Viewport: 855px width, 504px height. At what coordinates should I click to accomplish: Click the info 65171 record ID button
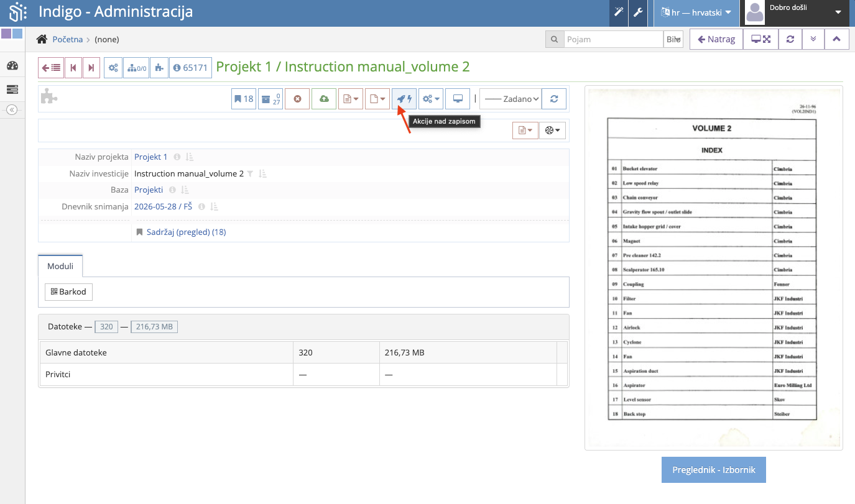(x=190, y=68)
